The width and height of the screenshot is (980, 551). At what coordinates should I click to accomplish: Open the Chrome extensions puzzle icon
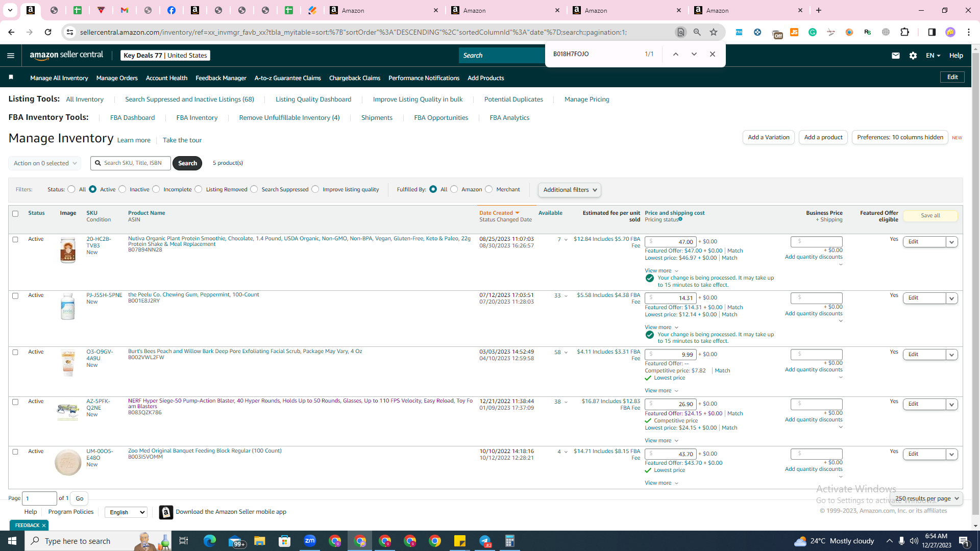point(905,32)
